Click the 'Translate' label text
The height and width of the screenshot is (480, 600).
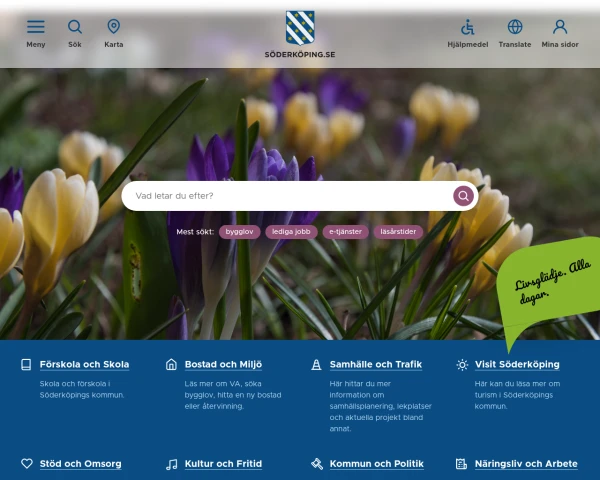pos(515,44)
